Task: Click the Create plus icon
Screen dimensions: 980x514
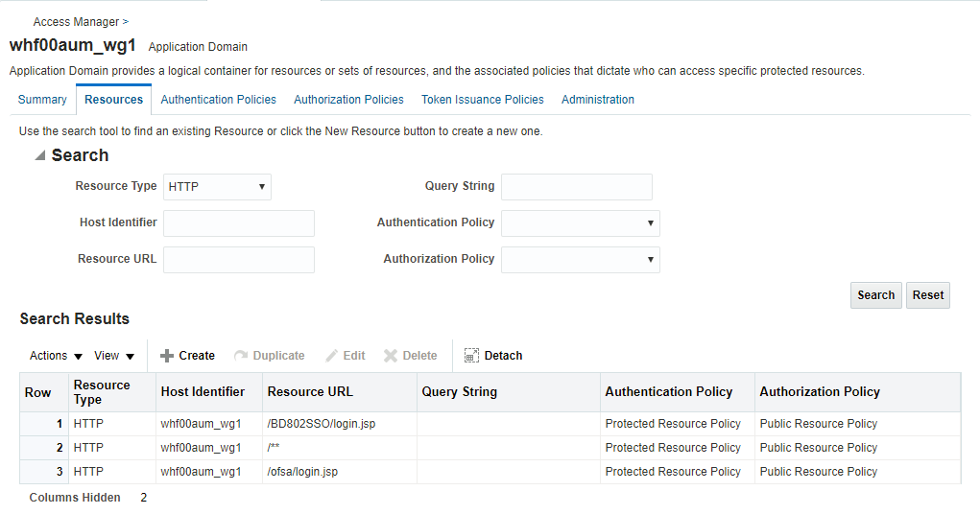Action: coord(167,356)
